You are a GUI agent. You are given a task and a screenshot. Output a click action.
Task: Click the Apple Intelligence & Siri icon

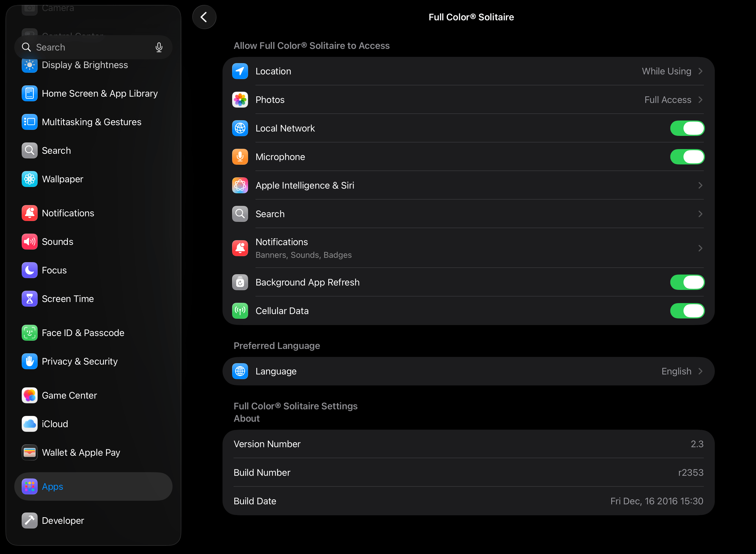[240, 186]
